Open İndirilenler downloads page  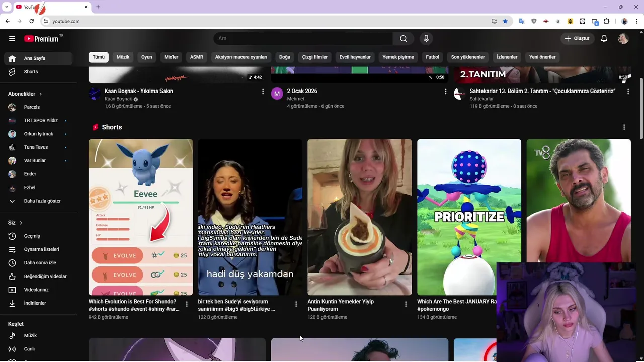(x=38, y=303)
